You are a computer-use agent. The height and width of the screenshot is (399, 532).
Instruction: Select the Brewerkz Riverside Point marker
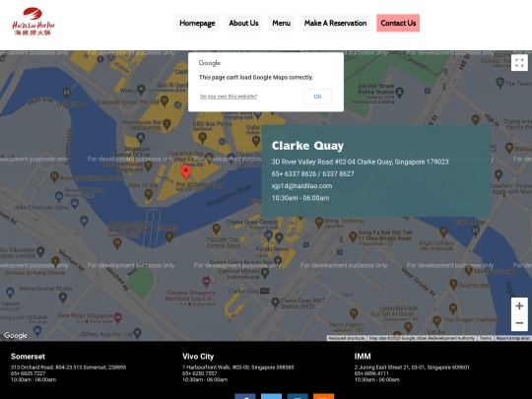click(54, 176)
